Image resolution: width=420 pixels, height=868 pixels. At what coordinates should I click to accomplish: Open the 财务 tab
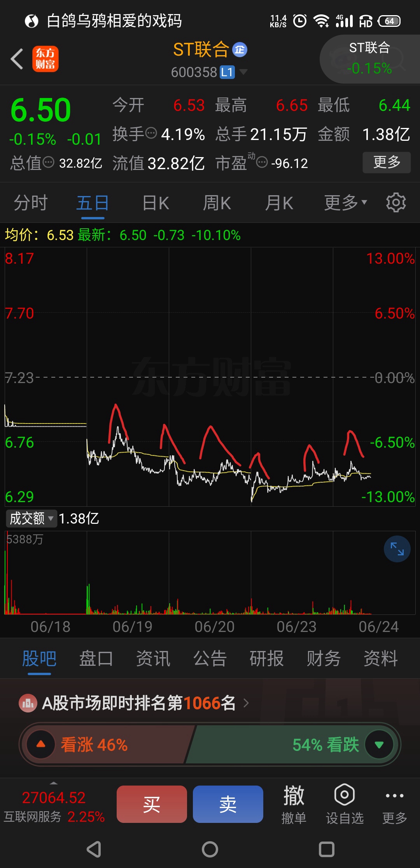point(324,659)
